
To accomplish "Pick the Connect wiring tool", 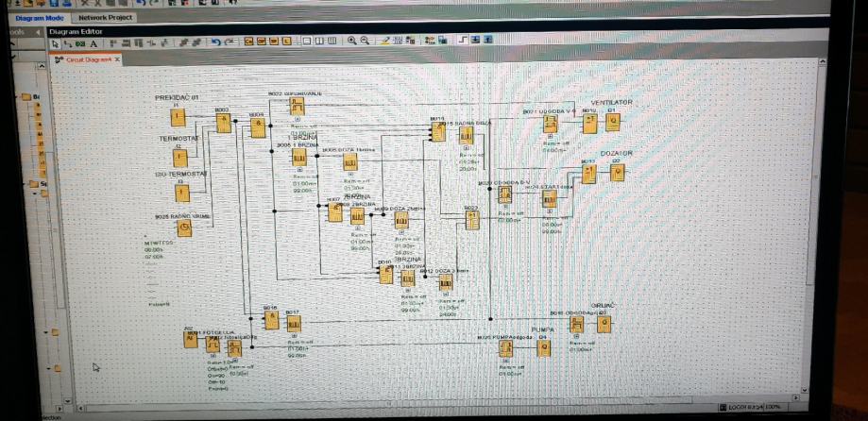I will click(68, 42).
